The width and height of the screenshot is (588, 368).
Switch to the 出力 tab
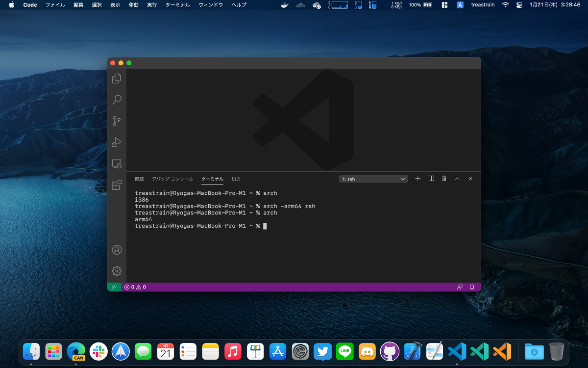pos(236,179)
